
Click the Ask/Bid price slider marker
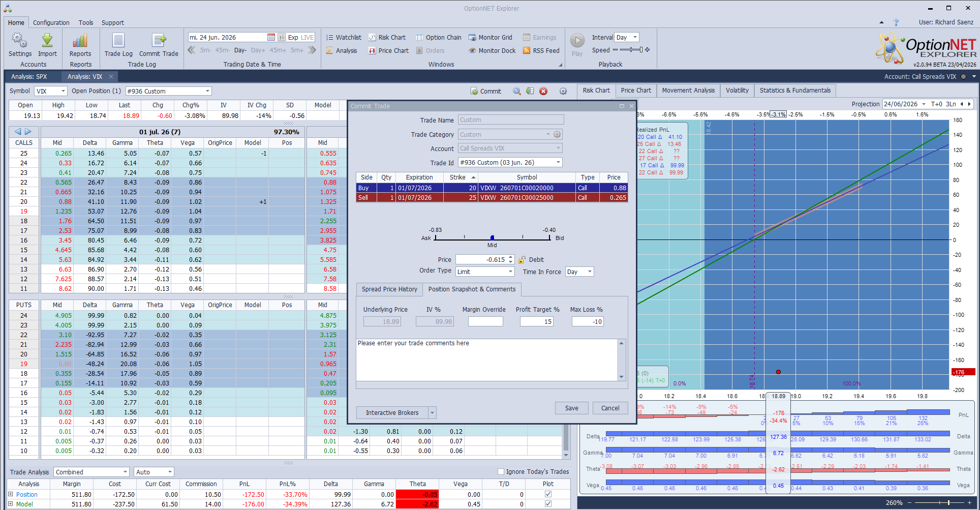pyautogui.click(x=492, y=237)
